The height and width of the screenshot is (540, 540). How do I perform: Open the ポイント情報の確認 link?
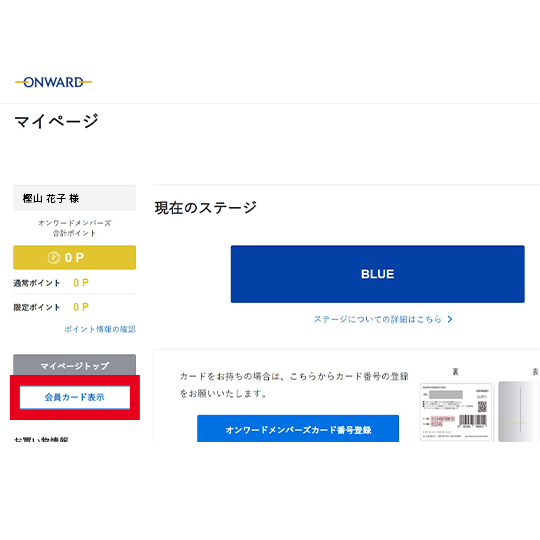pyautogui.click(x=100, y=329)
